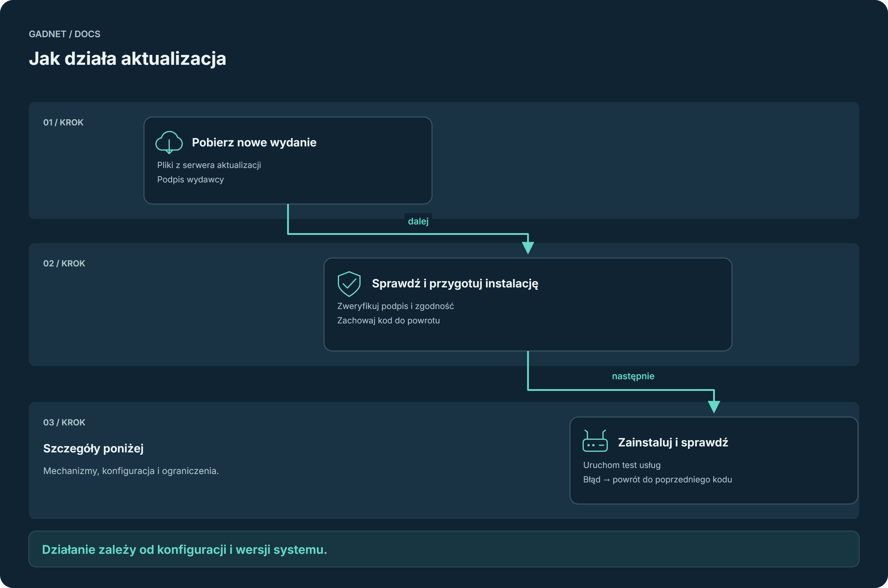Open the GADNET / DOCS breadcrumb
The height and width of the screenshot is (588, 888).
[x=64, y=34]
